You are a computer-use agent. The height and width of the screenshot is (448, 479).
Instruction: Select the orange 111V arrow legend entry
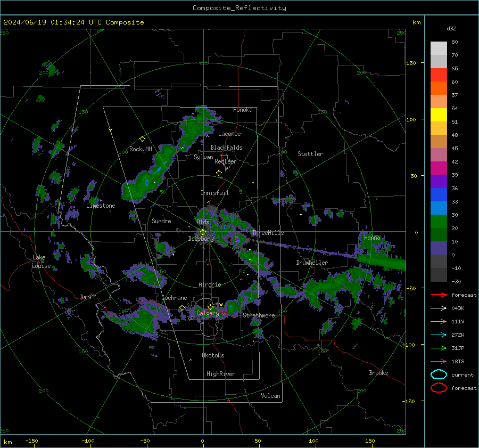tap(439, 321)
